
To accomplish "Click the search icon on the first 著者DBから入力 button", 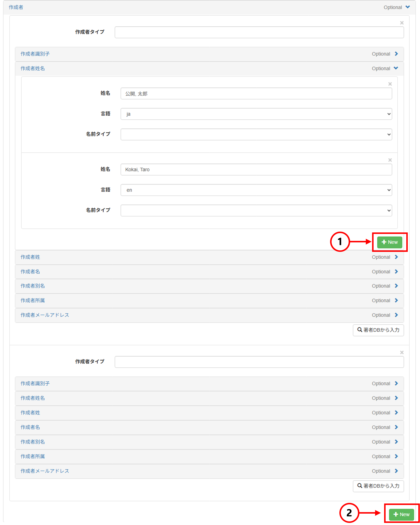I will (x=359, y=330).
